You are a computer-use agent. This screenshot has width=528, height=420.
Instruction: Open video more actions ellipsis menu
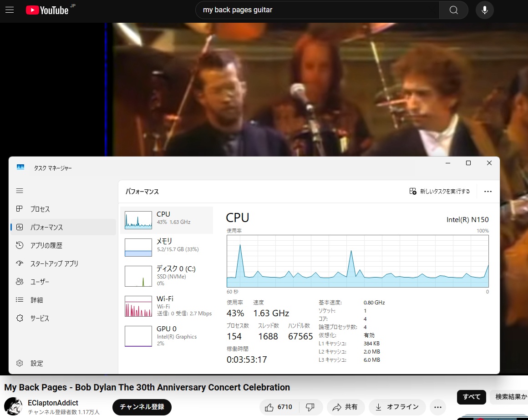pos(437,407)
